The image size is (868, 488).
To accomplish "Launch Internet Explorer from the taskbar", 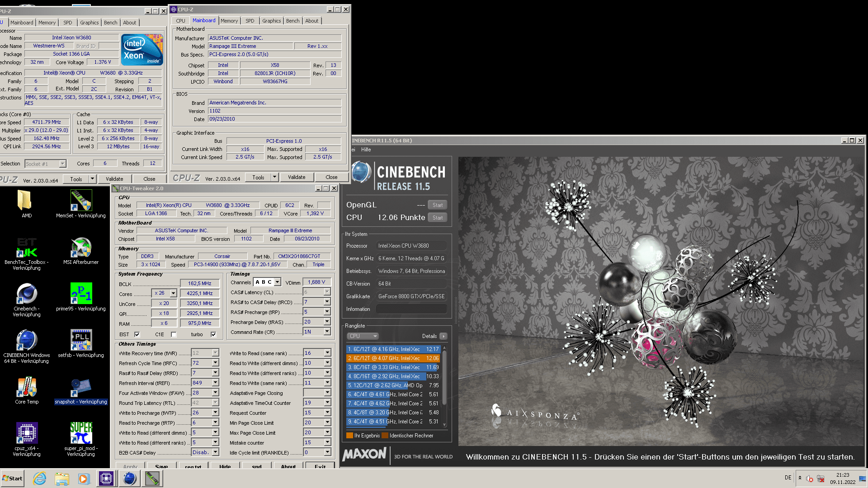I will click(x=40, y=479).
